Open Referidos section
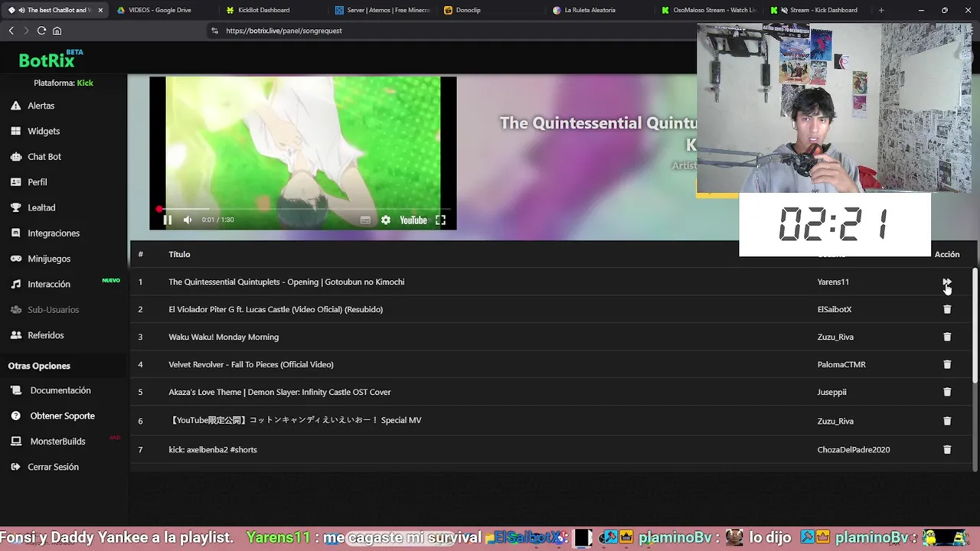The image size is (980, 551). point(46,335)
